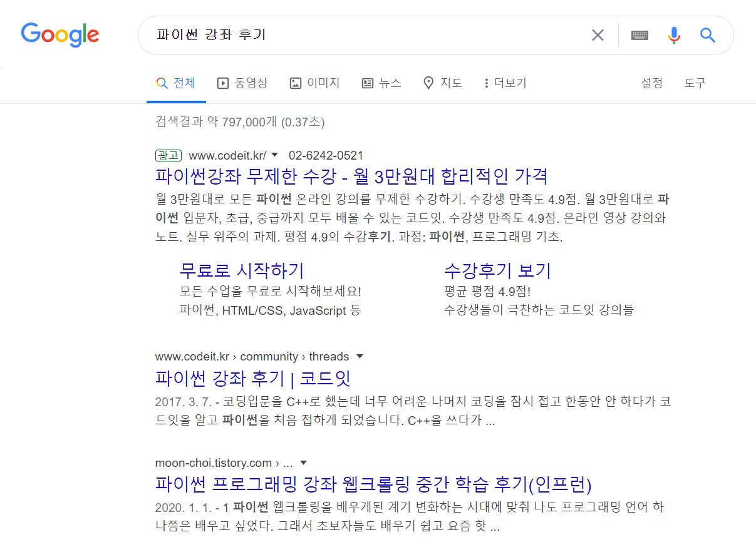Select the 전체 tab

tap(176, 83)
